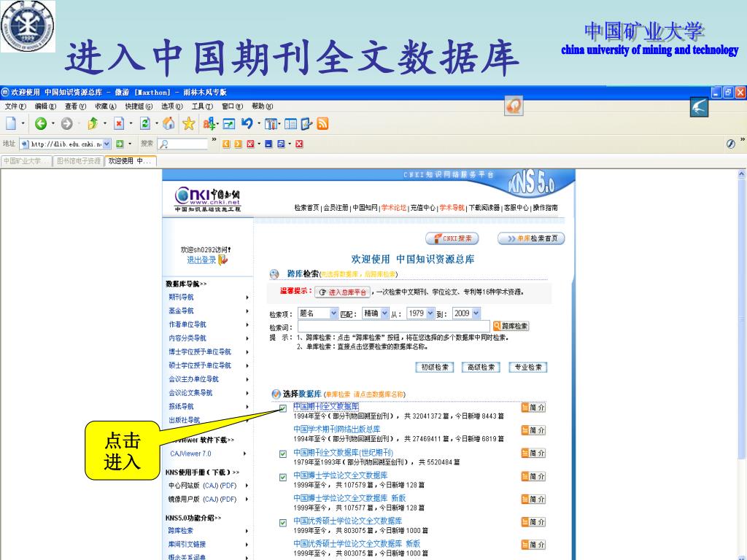Click the green Go arrow beside address
The height and width of the screenshot is (560, 747).
click(120, 144)
